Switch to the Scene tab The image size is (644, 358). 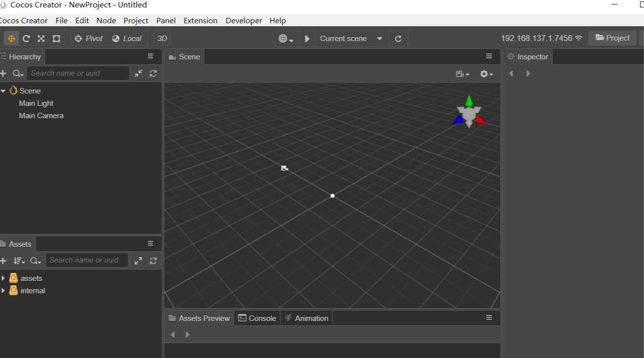(x=184, y=56)
